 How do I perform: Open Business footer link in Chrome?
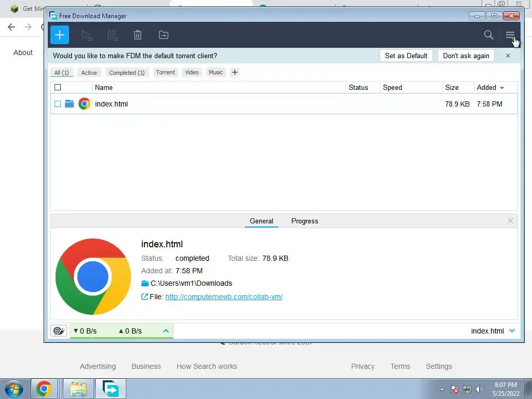click(x=146, y=366)
